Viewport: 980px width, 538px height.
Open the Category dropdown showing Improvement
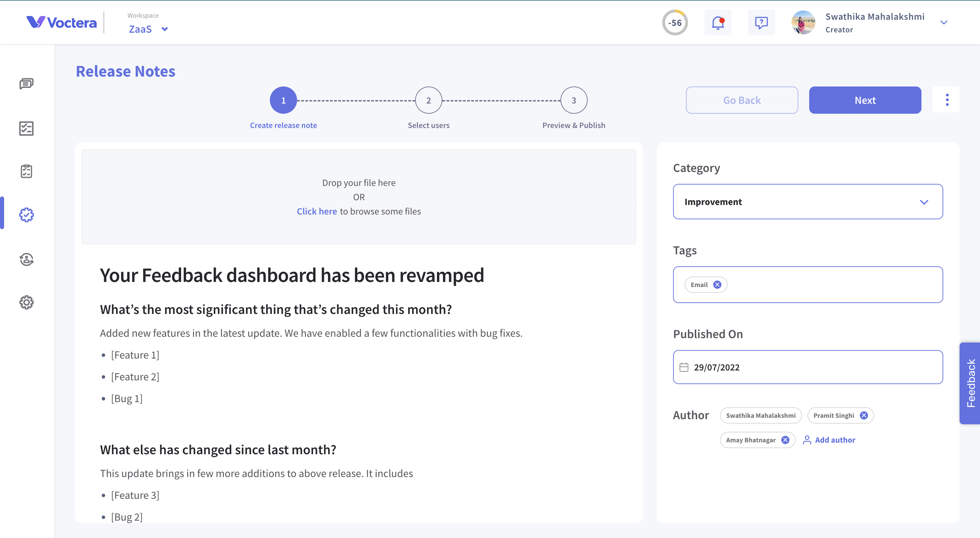coord(808,202)
